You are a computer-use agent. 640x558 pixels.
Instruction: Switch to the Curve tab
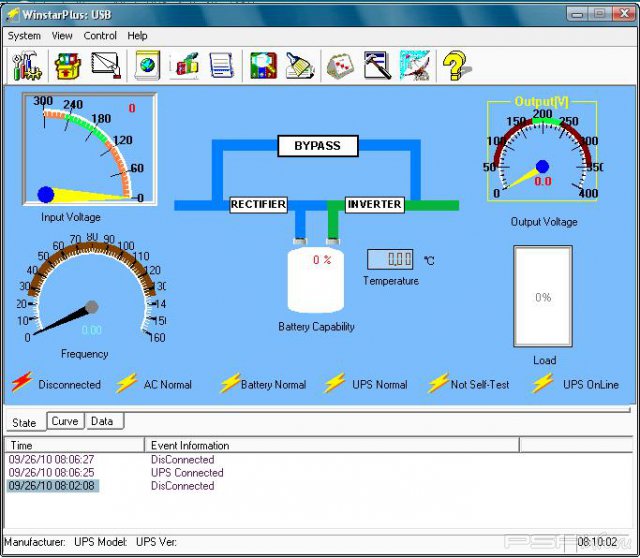tap(65, 421)
